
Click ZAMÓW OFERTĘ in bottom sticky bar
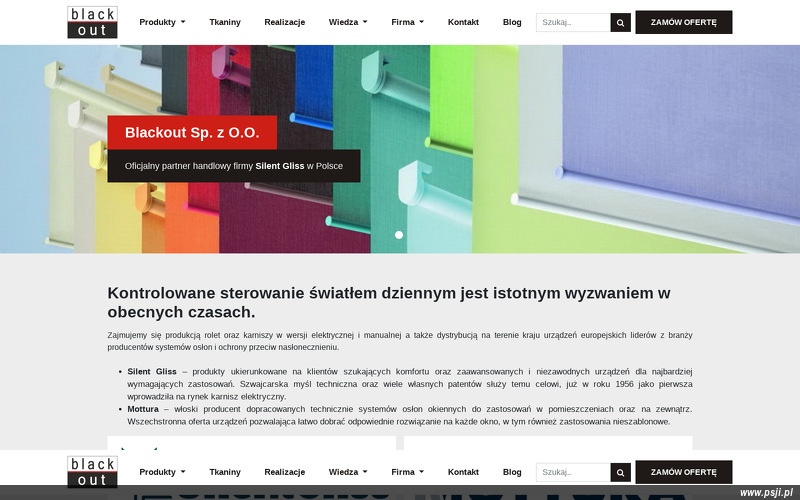(x=684, y=472)
